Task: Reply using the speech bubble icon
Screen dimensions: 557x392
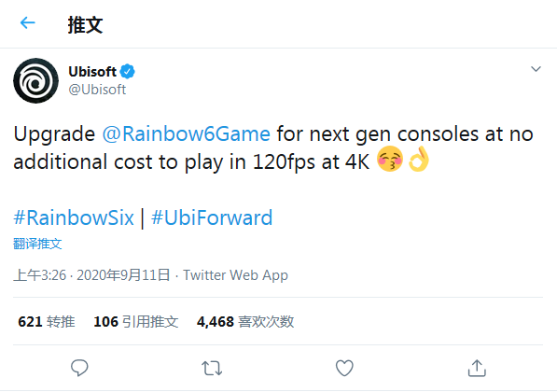Action: tap(79, 368)
